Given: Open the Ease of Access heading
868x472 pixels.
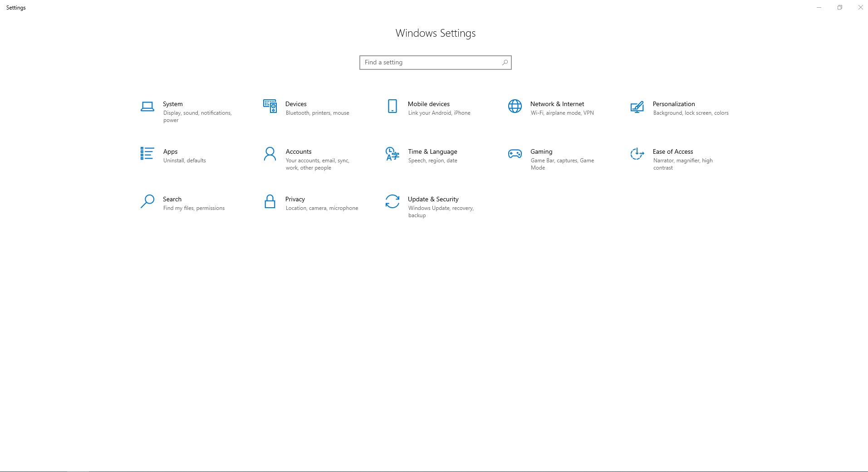Looking at the screenshot, I should [673, 151].
